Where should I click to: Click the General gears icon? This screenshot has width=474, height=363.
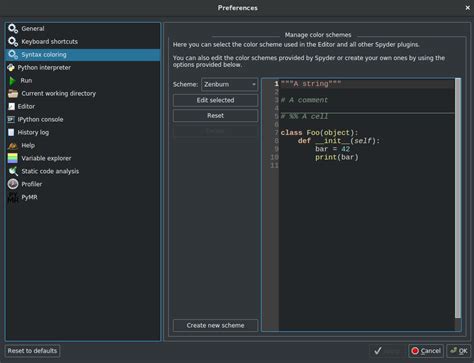13,29
